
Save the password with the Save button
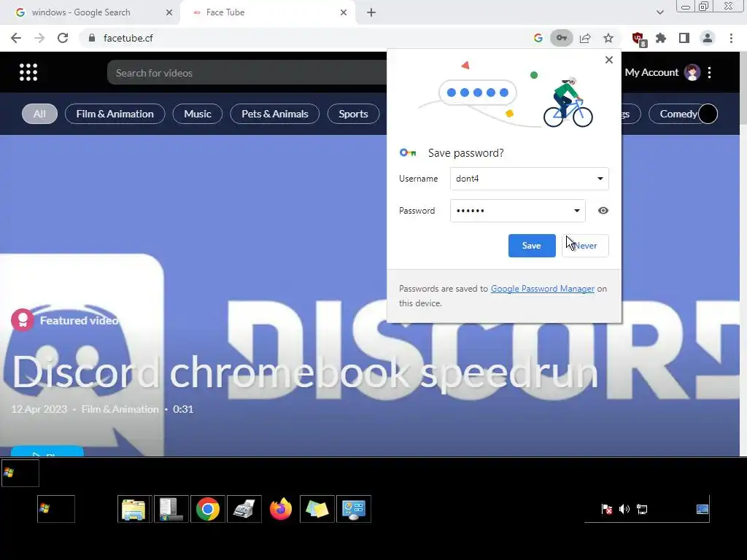(x=532, y=246)
